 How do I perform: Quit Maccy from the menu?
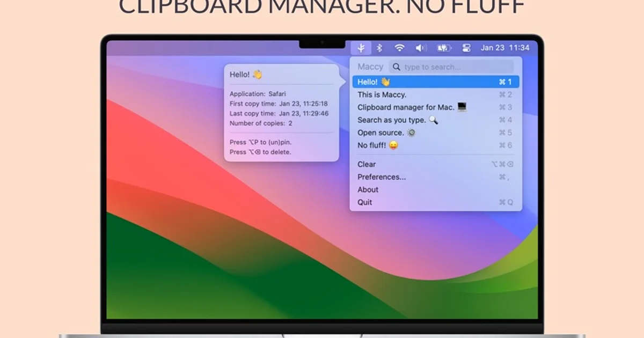[436, 202]
